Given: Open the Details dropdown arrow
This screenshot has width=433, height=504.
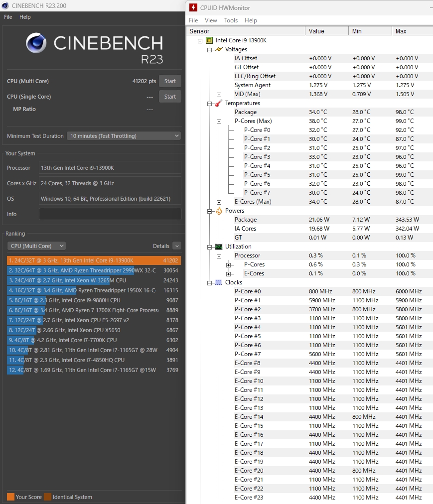Looking at the screenshot, I should 176,246.
